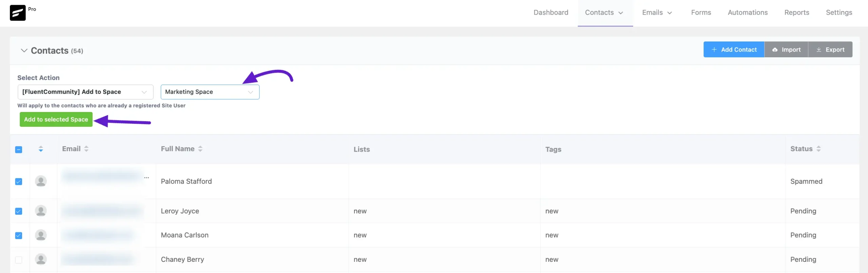The height and width of the screenshot is (273, 868).
Task: Click the Add Contact button
Action: point(733,50)
